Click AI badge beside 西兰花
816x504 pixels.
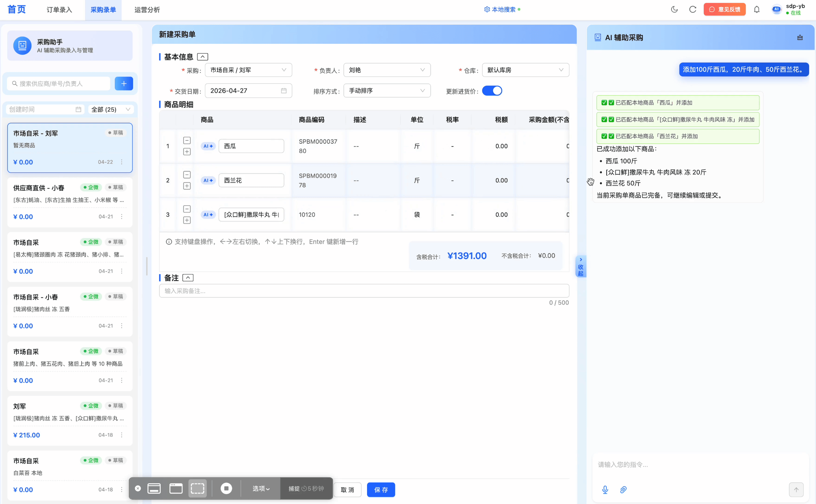(208, 180)
